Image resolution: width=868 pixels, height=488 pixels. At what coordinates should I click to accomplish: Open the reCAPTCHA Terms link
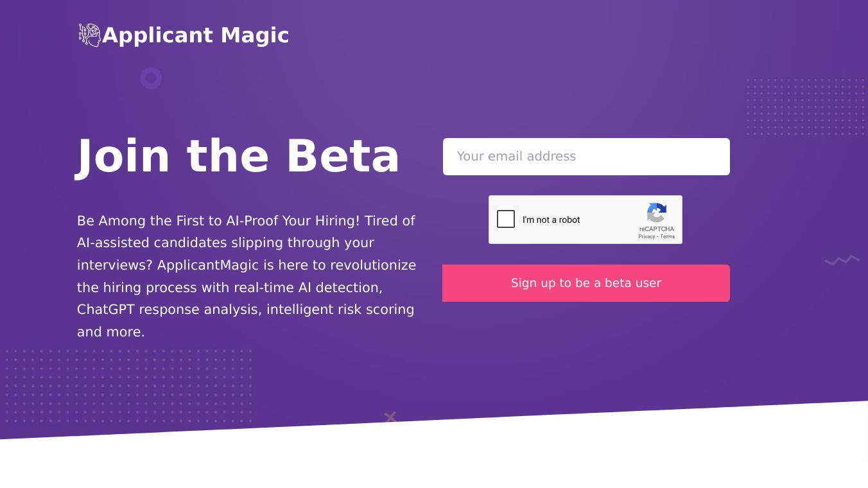pyautogui.click(x=668, y=237)
